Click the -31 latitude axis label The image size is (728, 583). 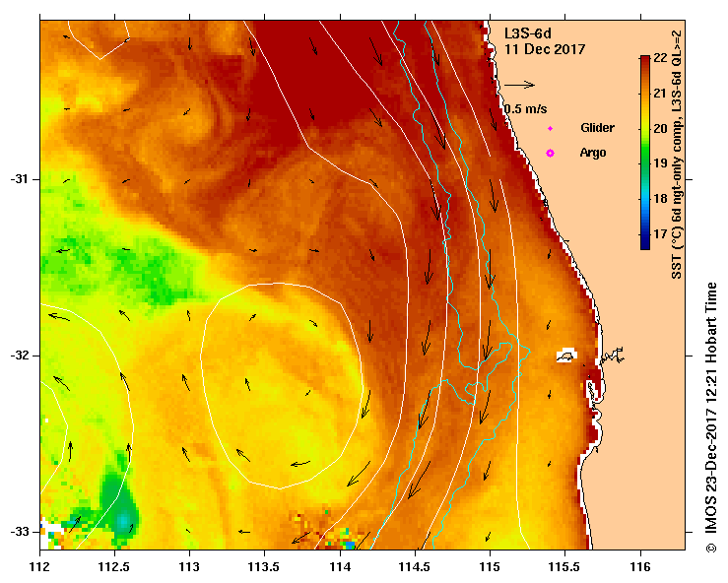[x=18, y=179]
